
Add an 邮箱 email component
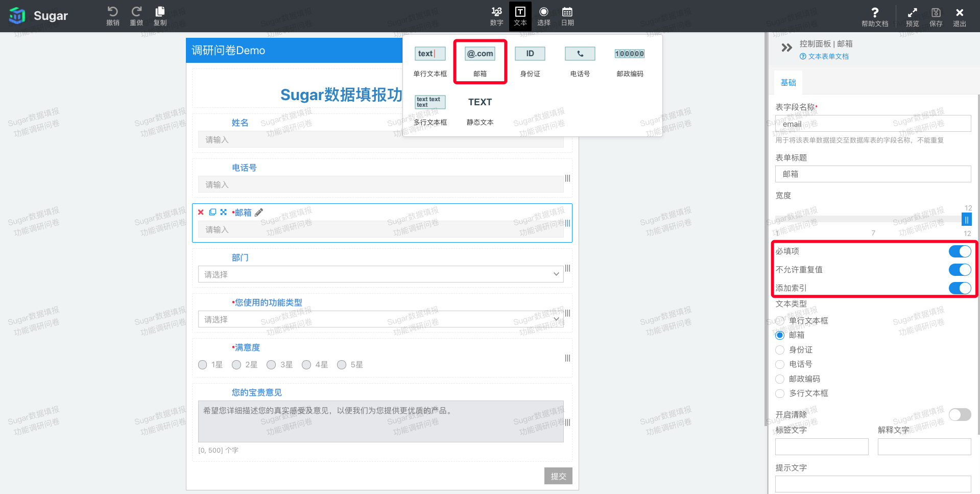[x=480, y=62]
